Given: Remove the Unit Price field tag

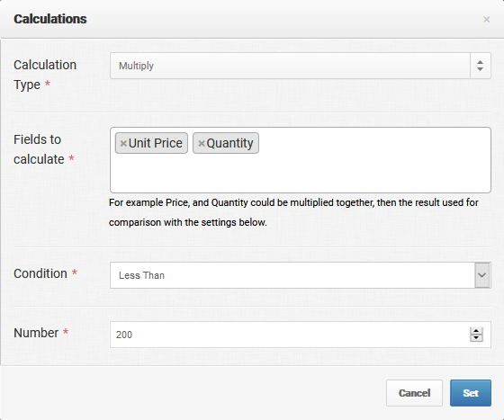Looking at the screenshot, I should point(123,144).
